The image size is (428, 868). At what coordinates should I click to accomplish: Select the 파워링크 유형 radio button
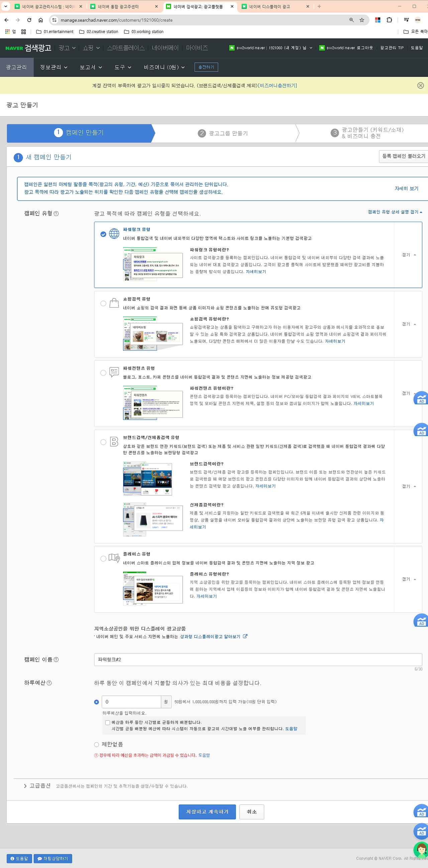(103, 234)
